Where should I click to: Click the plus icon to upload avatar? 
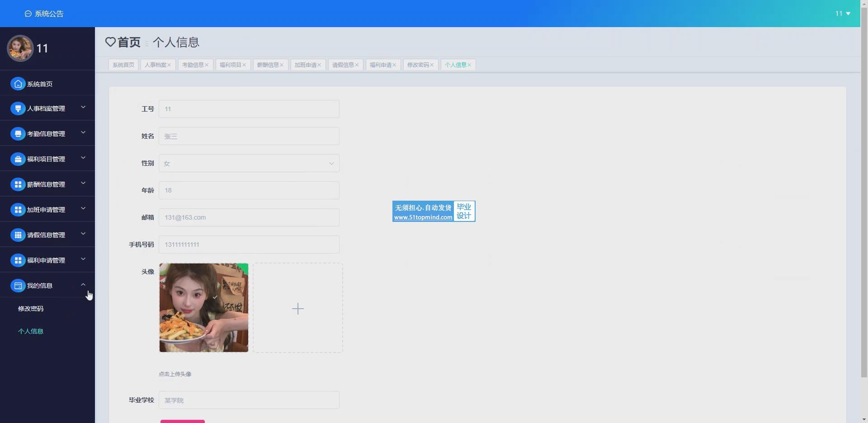click(x=298, y=309)
